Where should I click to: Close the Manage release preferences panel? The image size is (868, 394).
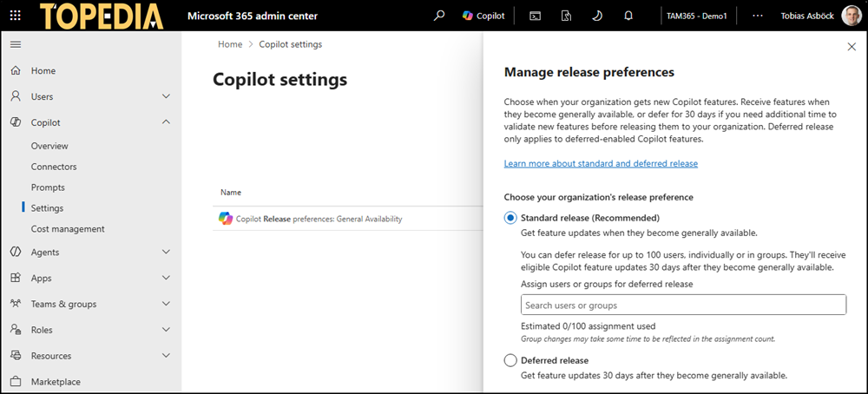tap(852, 47)
